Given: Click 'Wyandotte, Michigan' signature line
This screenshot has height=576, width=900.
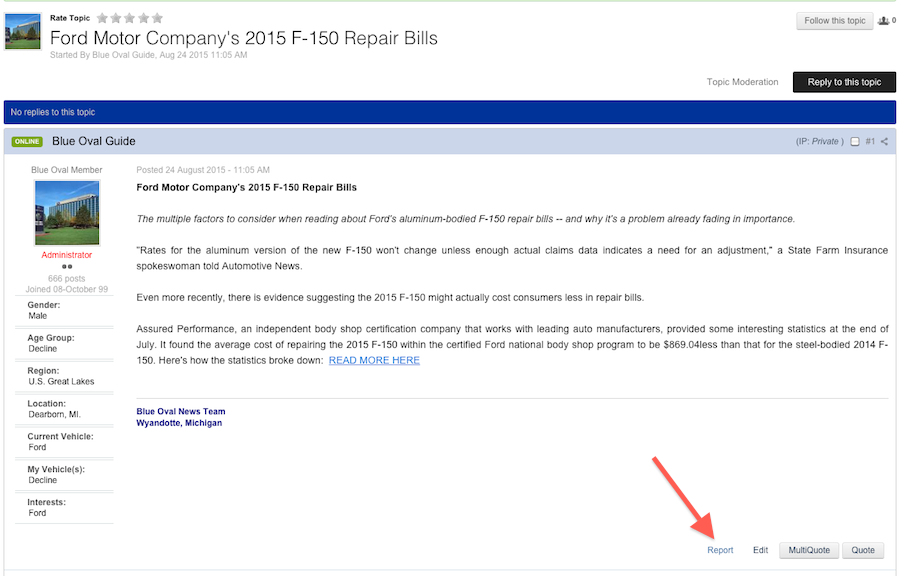Looking at the screenshot, I should [x=179, y=423].
